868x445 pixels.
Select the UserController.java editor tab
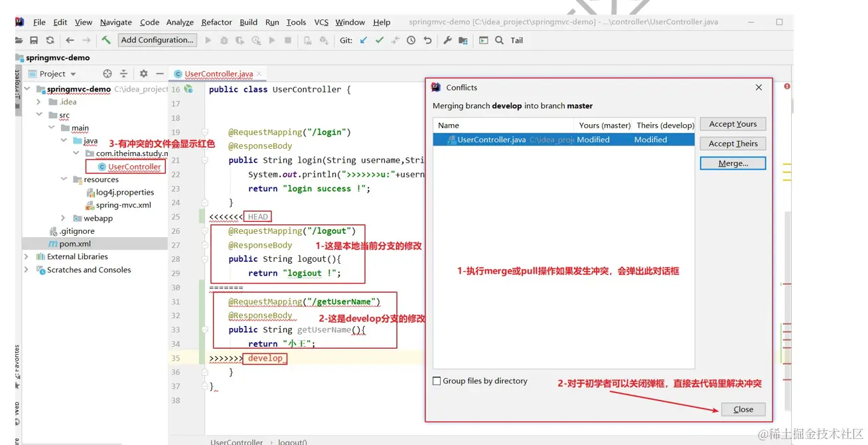tap(218, 74)
